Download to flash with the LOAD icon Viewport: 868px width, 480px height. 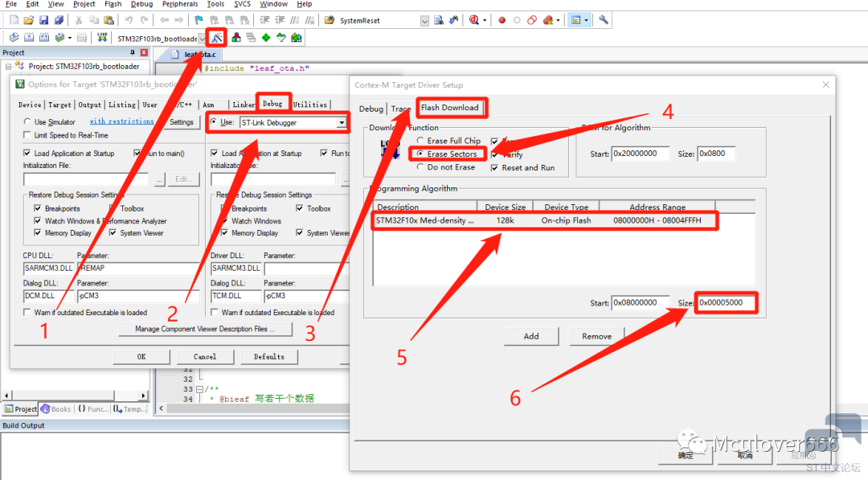[102, 38]
